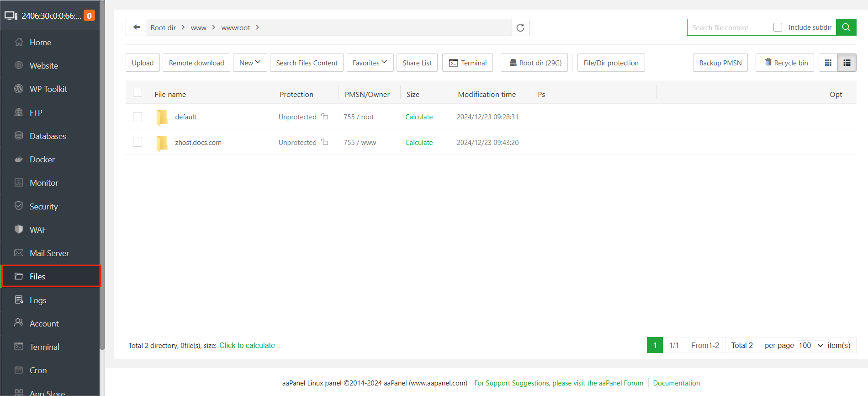This screenshot has width=868, height=396.
Task: Expand the New dropdown menu
Action: click(250, 63)
